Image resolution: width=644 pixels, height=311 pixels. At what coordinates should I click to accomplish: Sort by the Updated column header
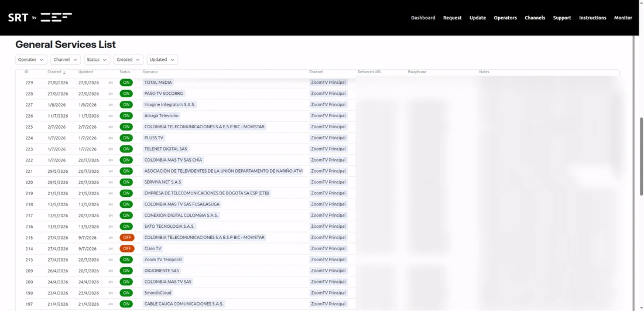(x=85, y=72)
